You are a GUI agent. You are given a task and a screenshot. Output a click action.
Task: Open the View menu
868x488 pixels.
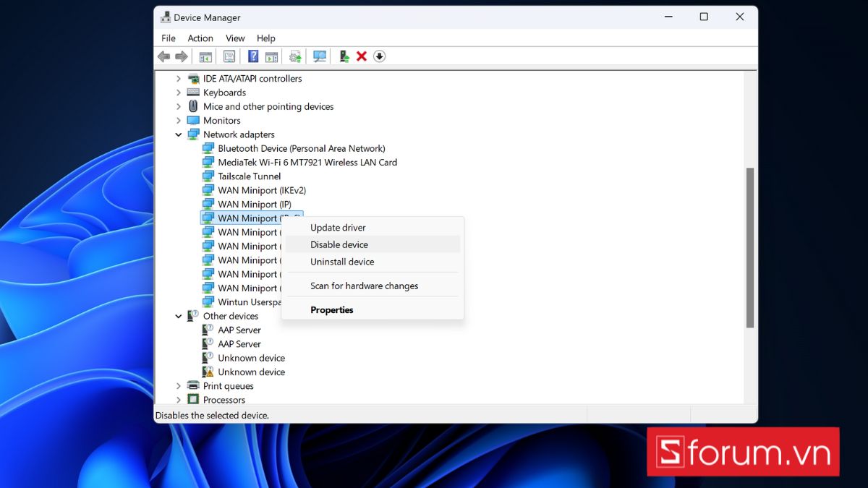235,38
